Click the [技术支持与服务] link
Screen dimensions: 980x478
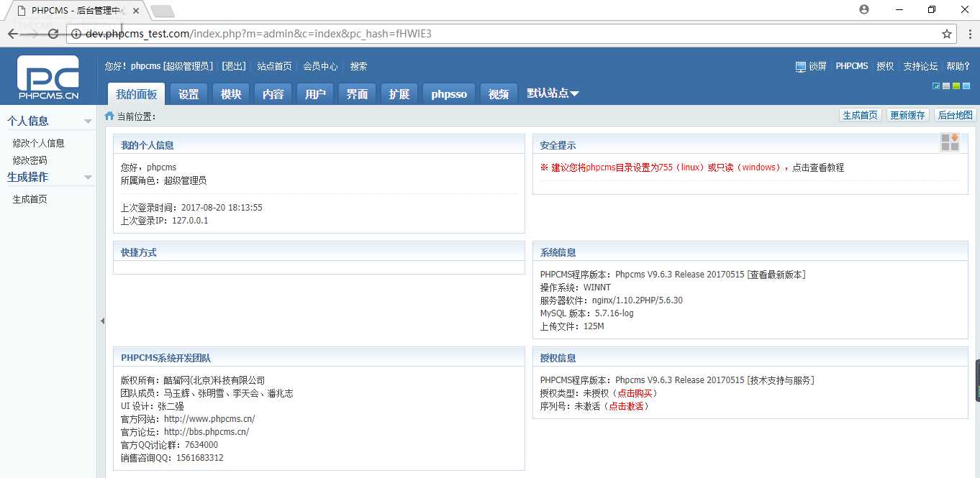coord(781,380)
